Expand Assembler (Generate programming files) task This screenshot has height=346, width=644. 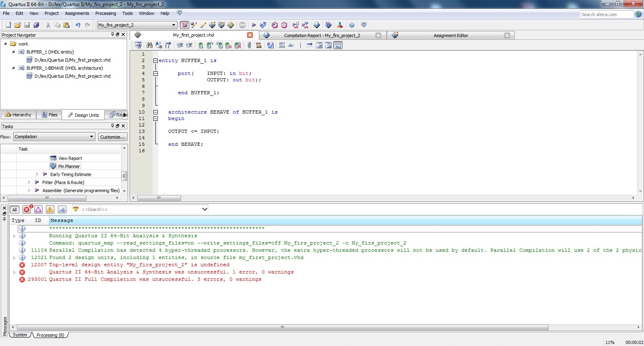pos(29,191)
